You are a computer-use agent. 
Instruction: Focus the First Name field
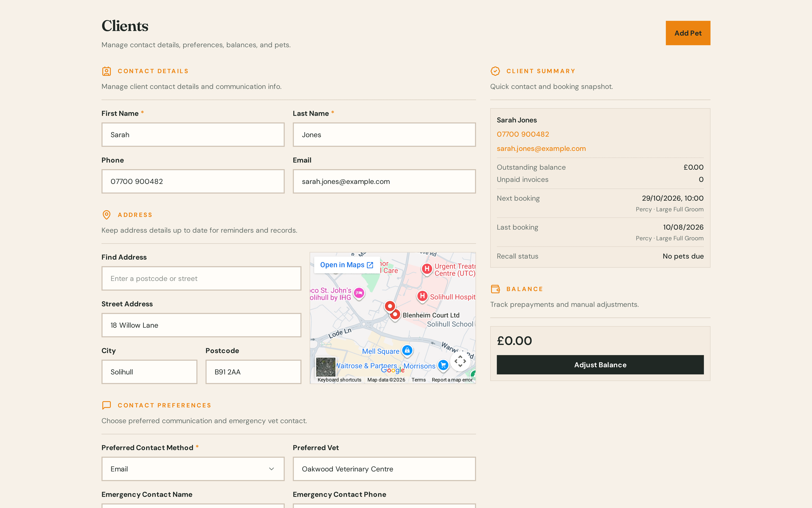point(193,134)
